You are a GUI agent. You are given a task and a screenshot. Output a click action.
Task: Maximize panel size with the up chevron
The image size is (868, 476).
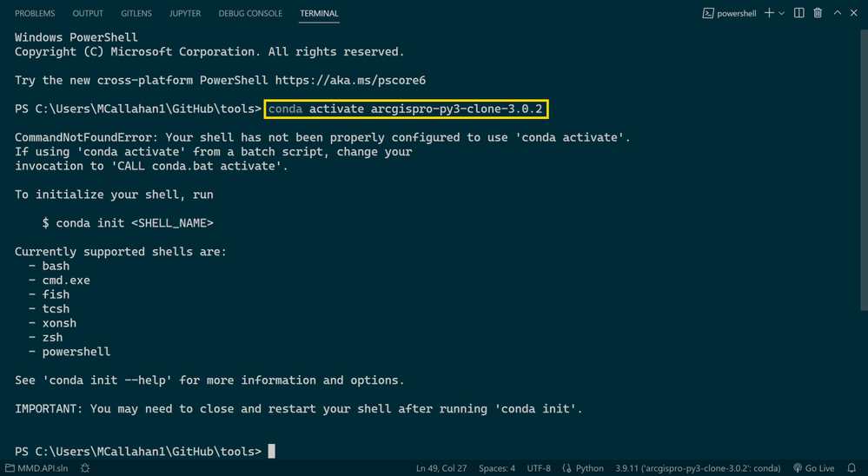(838, 13)
